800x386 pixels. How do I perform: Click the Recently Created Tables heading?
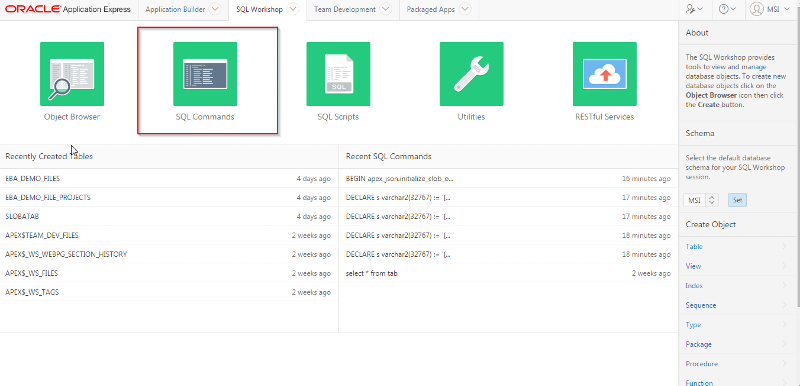point(49,156)
